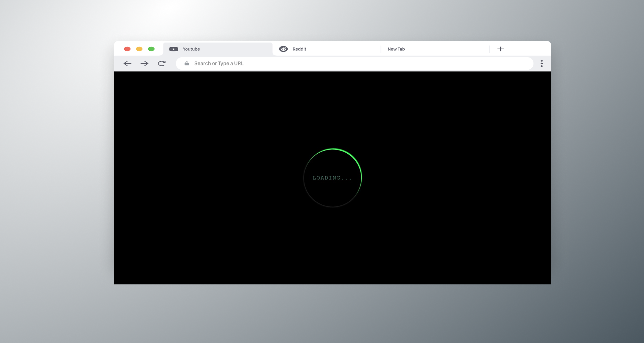Reload the page with the refresh icon
Viewport: 644px width, 343px height.
[x=162, y=63]
